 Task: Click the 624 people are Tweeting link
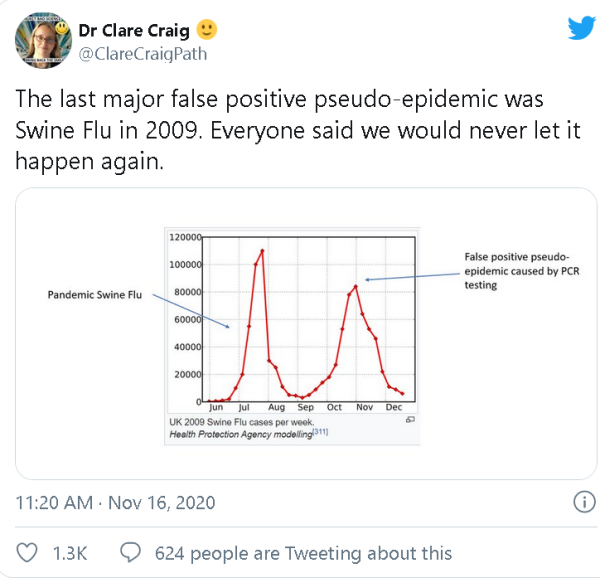pyautogui.click(x=303, y=553)
